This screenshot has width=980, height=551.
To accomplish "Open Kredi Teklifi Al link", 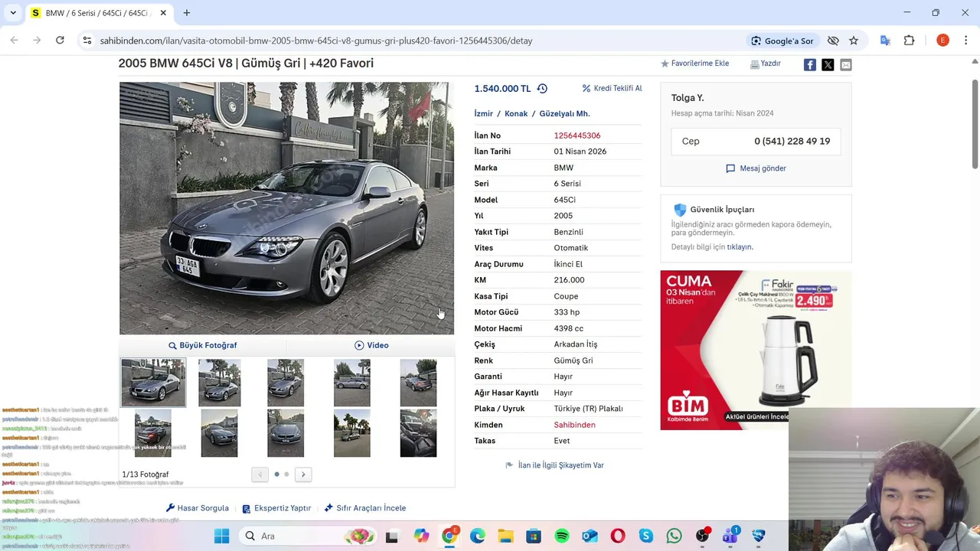I will pos(612,88).
